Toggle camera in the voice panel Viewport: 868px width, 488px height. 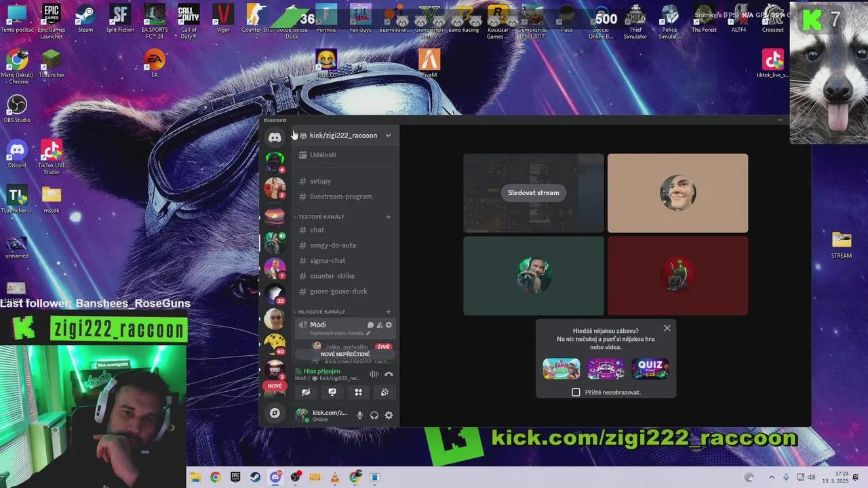pos(306,392)
